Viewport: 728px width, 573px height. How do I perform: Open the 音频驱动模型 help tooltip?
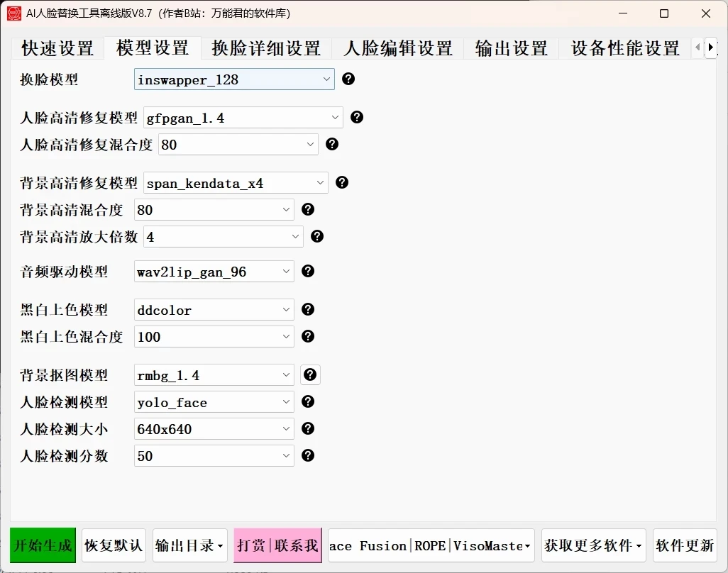pyautogui.click(x=308, y=271)
